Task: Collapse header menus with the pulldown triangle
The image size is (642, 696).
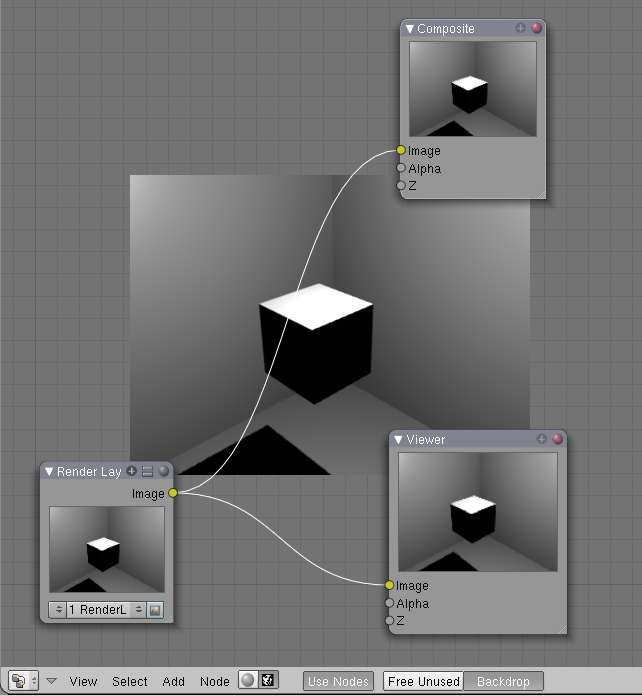Action: coord(52,681)
